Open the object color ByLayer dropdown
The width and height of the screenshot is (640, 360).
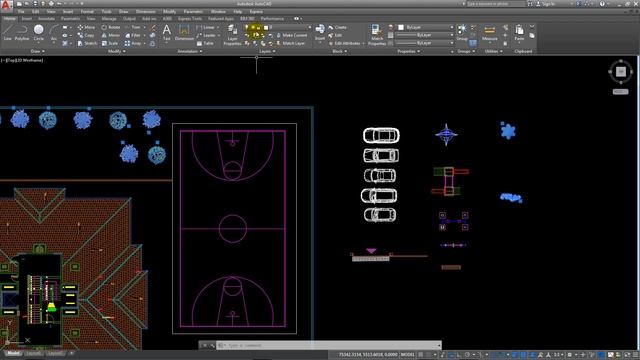(426, 27)
